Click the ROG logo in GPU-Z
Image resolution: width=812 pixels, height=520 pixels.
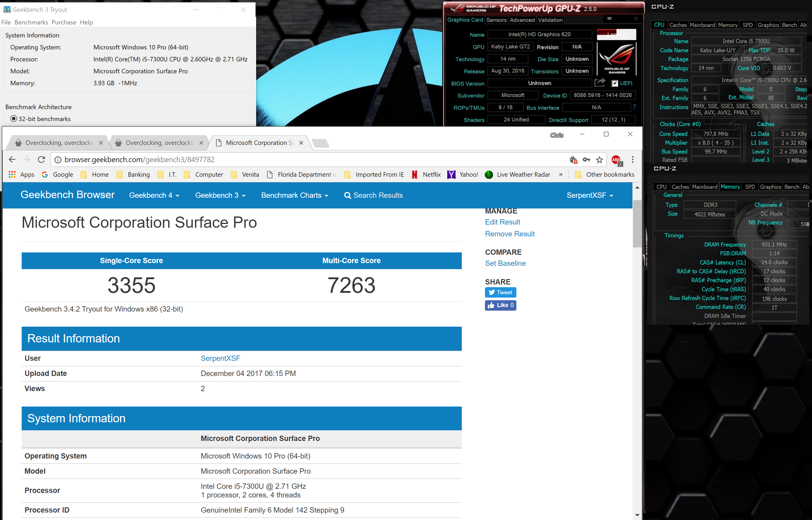(x=617, y=59)
